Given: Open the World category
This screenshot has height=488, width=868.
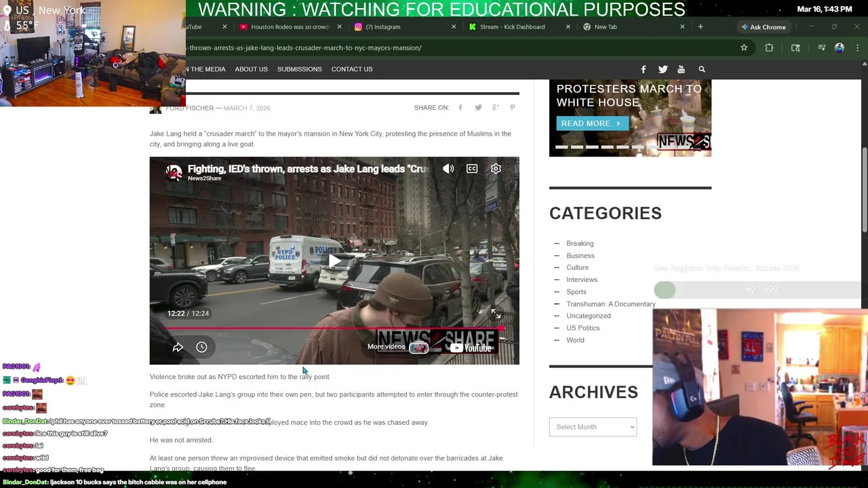Looking at the screenshot, I should pyautogui.click(x=575, y=340).
